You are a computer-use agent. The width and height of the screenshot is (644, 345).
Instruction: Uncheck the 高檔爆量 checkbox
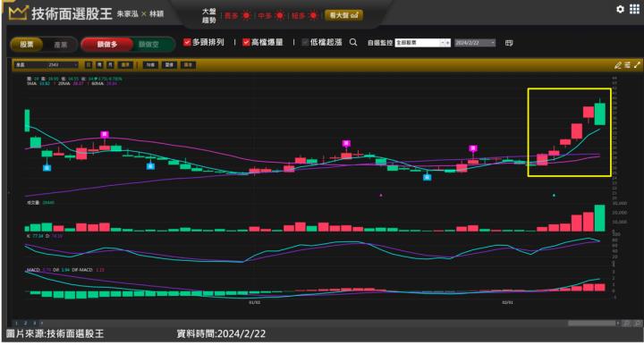click(x=247, y=42)
